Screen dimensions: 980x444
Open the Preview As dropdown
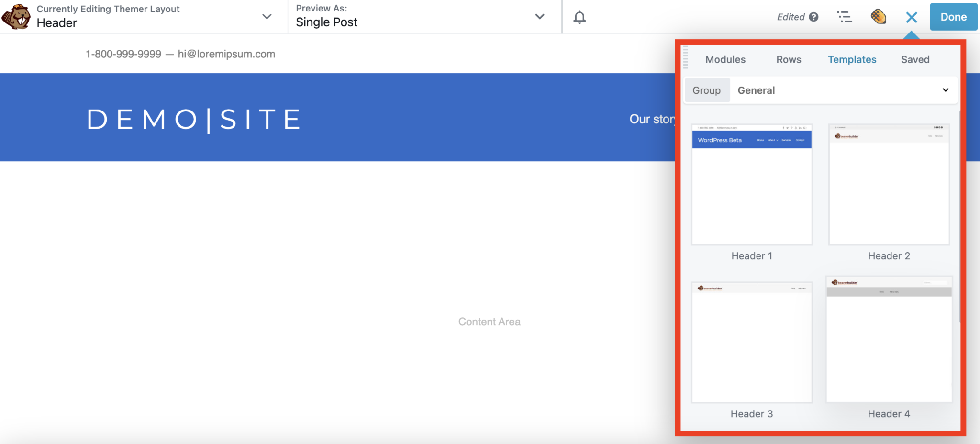coord(539,17)
